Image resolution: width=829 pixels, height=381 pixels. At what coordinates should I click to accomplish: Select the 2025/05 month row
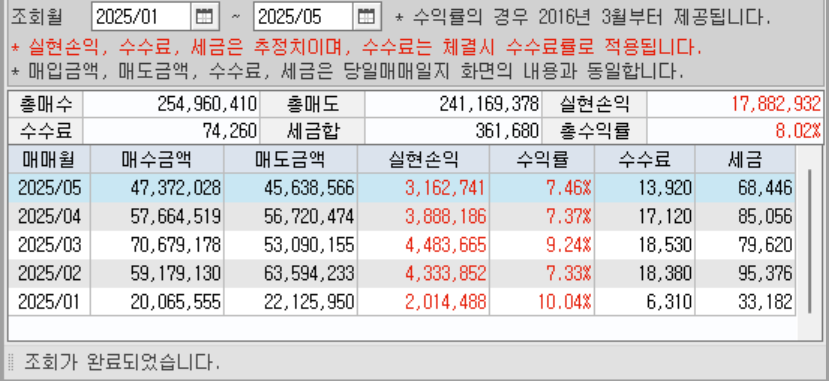pos(401,188)
